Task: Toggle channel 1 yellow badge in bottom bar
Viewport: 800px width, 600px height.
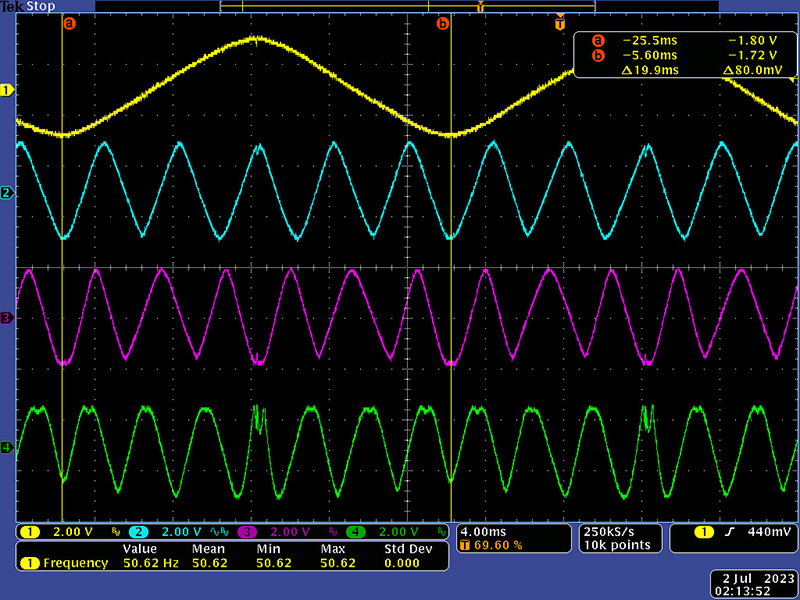Action: (30, 531)
